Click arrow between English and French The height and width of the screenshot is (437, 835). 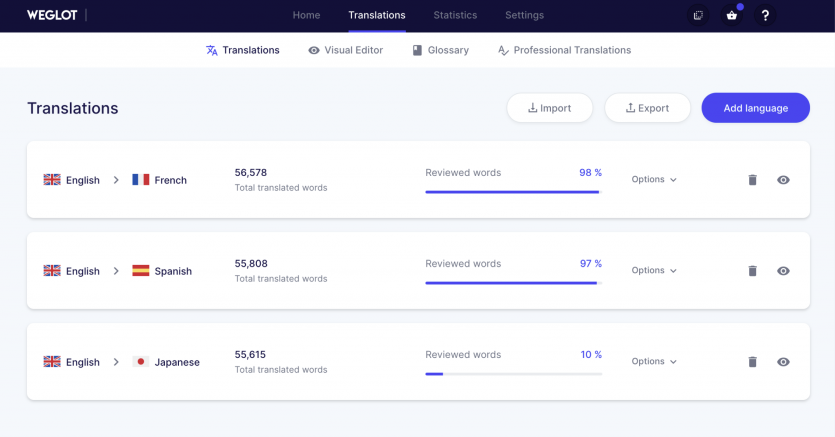click(x=116, y=180)
